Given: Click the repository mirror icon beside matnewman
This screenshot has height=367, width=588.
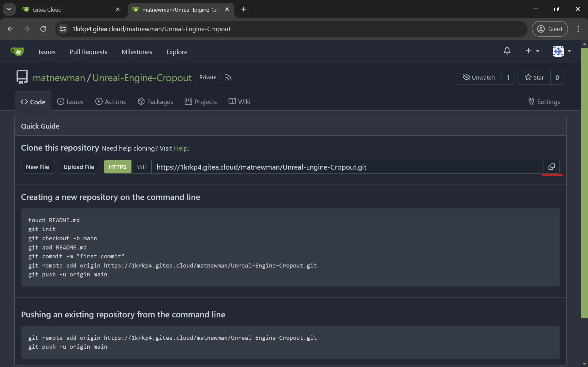Looking at the screenshot, I should pos(22,77).
